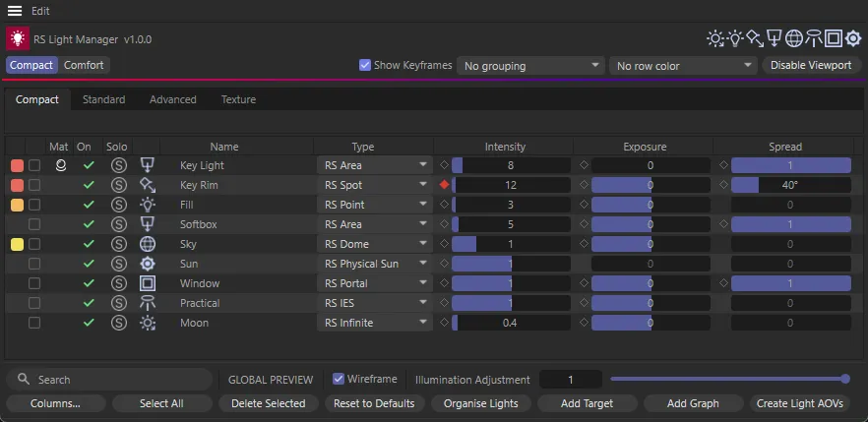Switch to the Texture tab

point(238,99)
